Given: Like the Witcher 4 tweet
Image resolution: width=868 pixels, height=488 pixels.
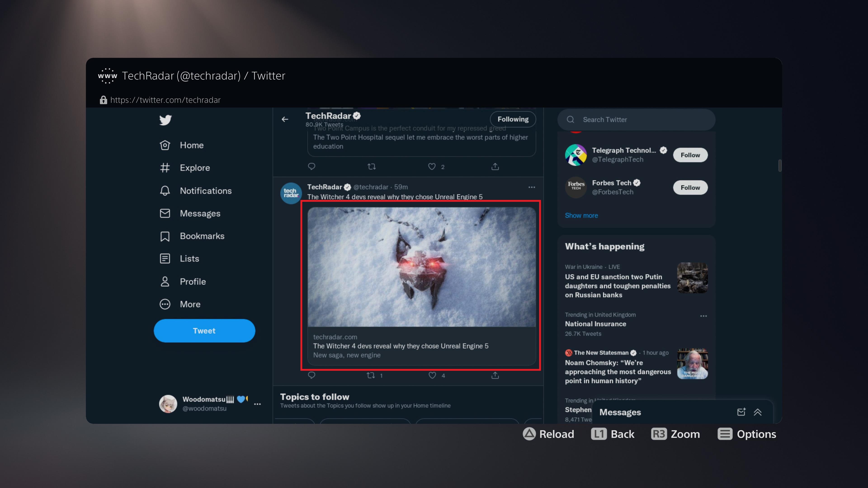Looking at the screenshot, I should (x=432, y=375).
